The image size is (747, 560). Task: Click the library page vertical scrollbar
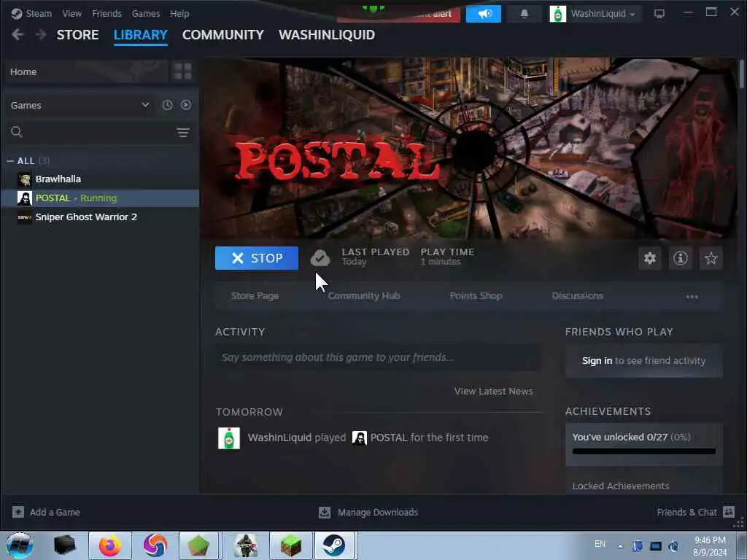click(x=742, y=75)
